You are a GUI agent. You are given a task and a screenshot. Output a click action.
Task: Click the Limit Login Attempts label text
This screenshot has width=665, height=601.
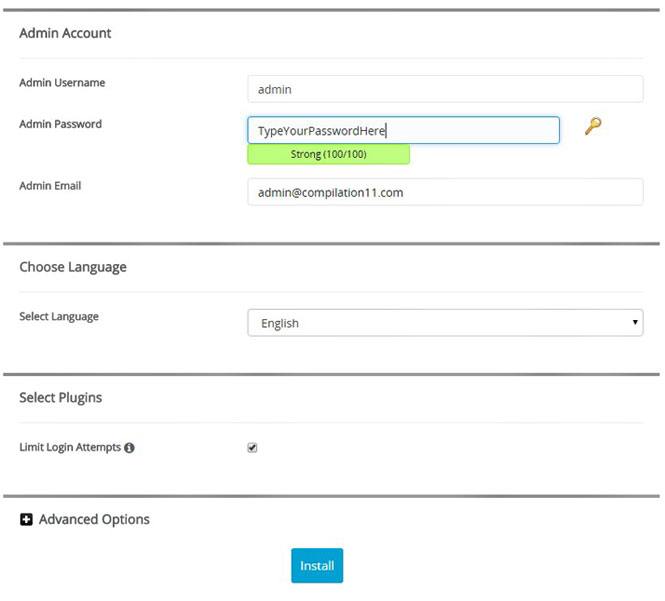70,448
